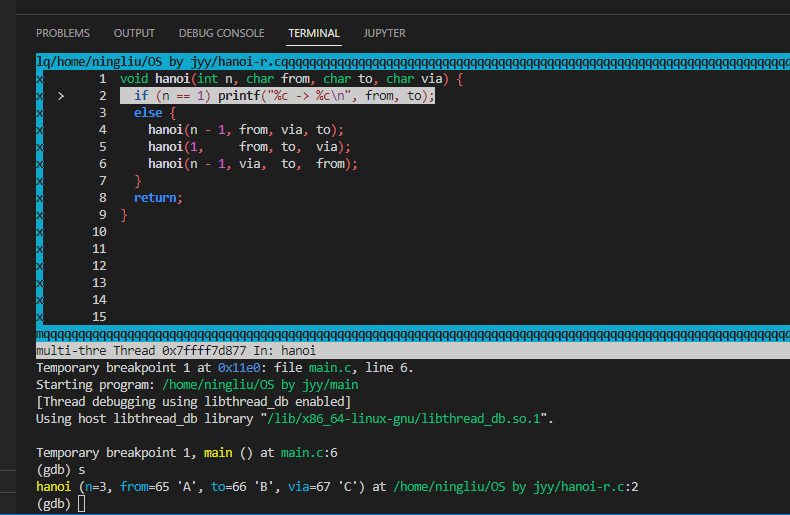Click the 0x11e0 breakpoint address

[239, 368]
